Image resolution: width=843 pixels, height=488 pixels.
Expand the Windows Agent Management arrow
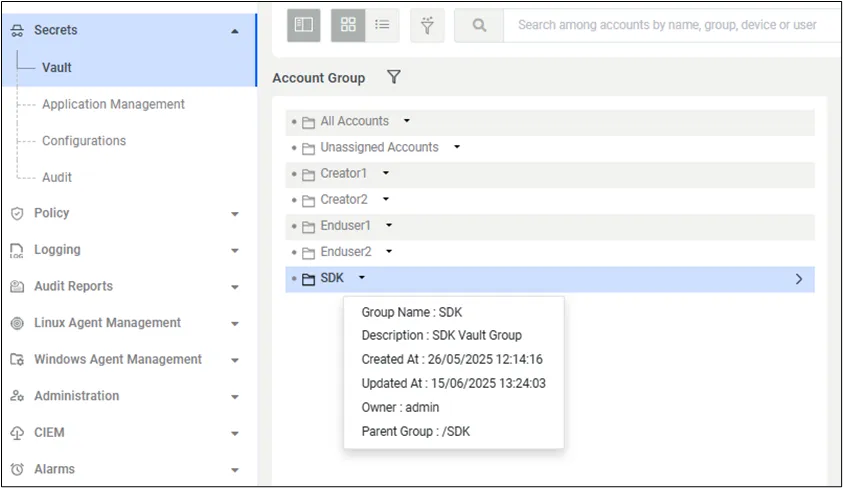(235, 360)
